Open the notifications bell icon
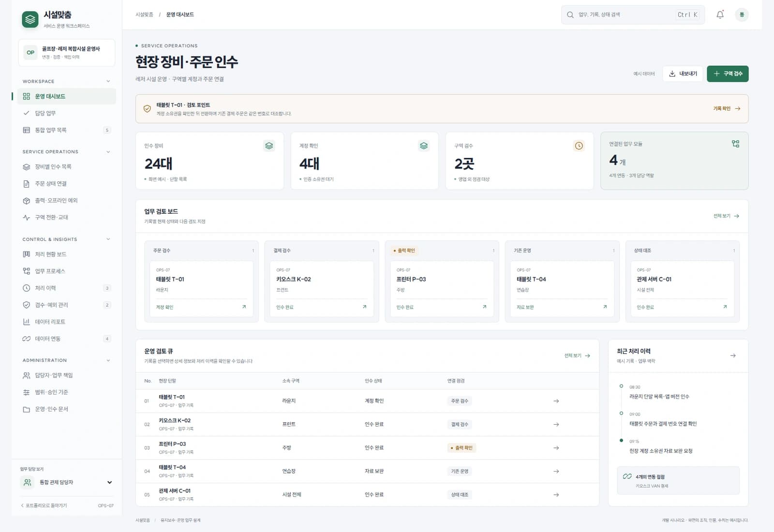The image size is (774, 532). point(720,15)
